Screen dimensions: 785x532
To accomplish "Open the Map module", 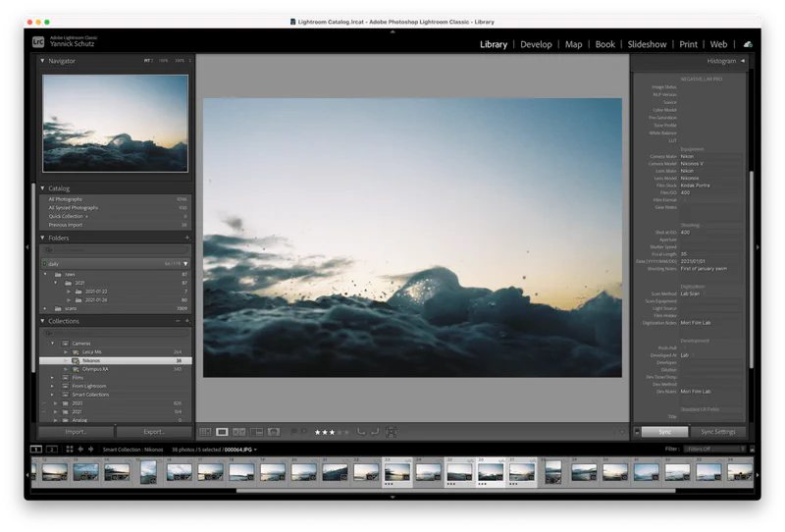I will pos(573,44).
